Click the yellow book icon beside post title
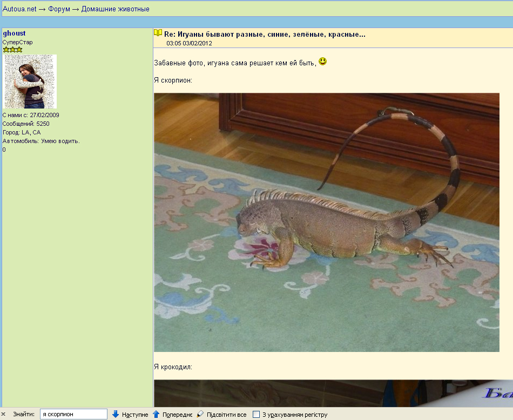 tap(158, 33)
